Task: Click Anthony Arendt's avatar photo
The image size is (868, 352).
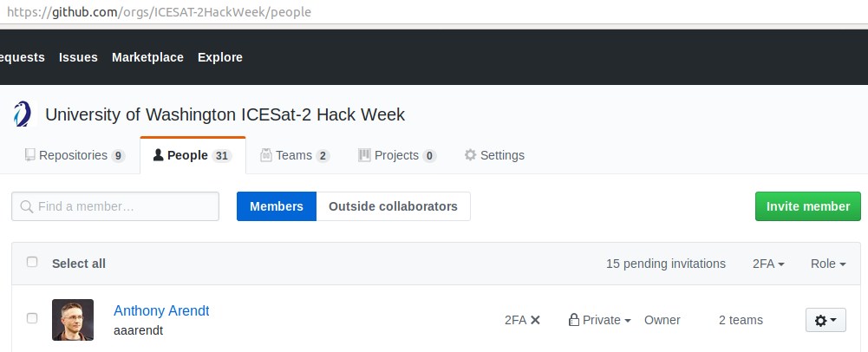Action: pos(73,320)
